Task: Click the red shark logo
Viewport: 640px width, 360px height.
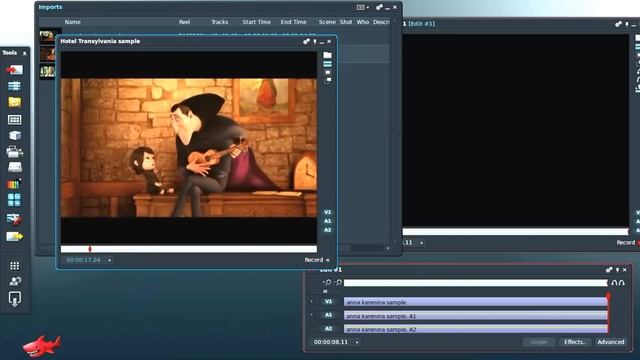Action: (42, 346)
